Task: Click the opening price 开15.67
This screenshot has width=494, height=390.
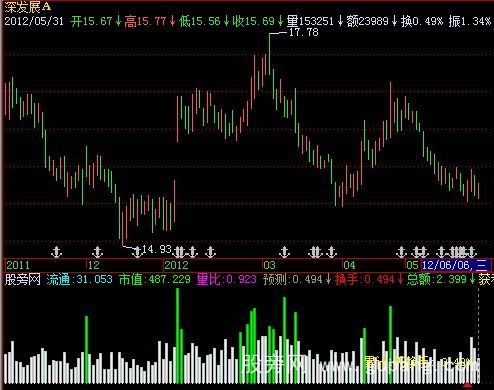Action: click(92, 21)
